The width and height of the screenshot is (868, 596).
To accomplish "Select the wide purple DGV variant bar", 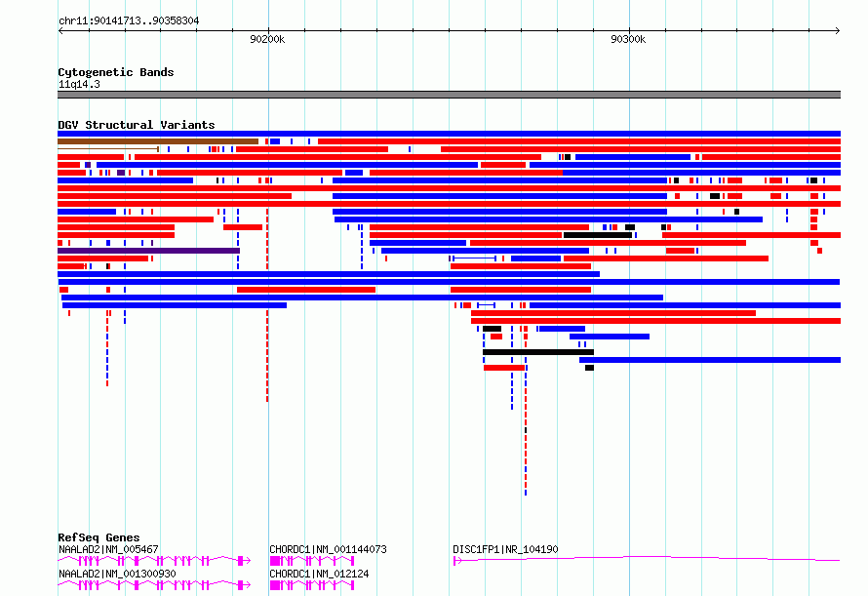I will [x=148, y=251].
